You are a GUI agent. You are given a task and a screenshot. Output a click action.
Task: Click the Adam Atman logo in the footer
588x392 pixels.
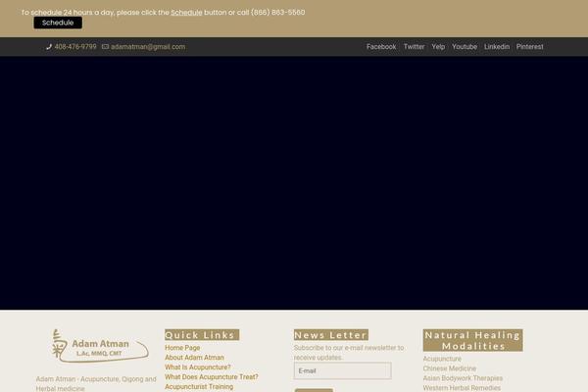100,346
